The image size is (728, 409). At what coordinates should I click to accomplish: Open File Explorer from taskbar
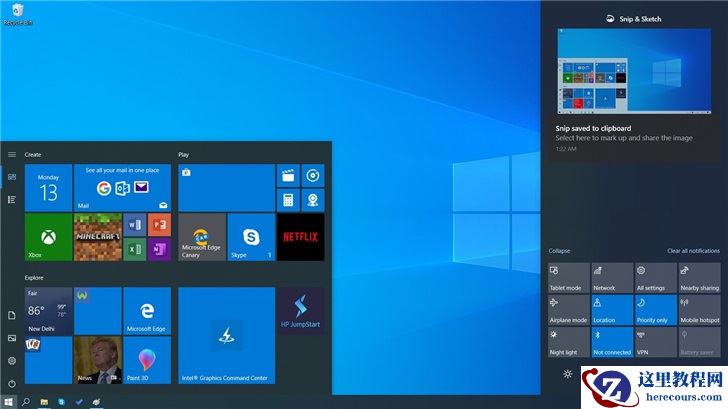(44, 402)
